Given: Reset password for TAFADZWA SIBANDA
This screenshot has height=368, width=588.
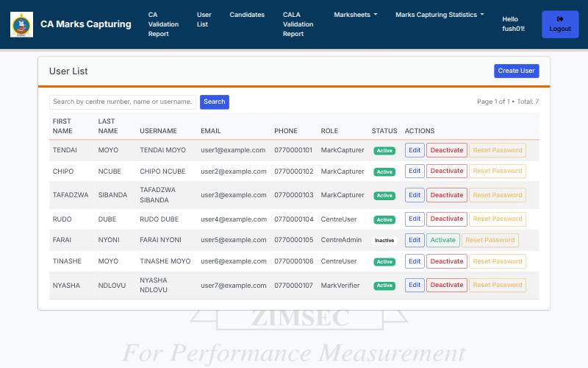Looking at the screenshot, I should point(498,195).
